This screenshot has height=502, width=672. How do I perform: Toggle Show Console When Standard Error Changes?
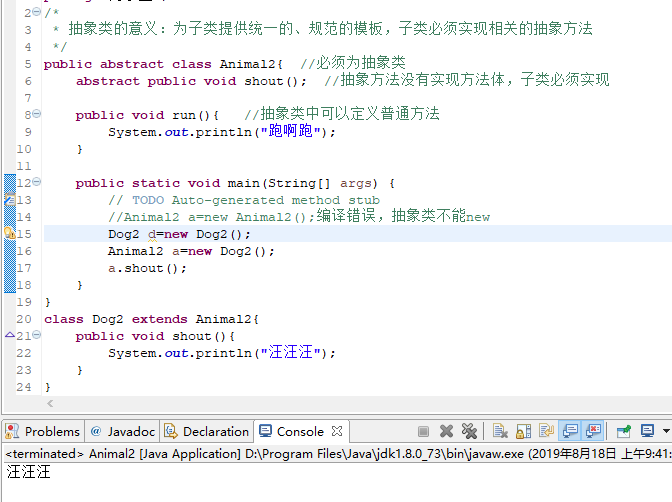coord(594,431)
